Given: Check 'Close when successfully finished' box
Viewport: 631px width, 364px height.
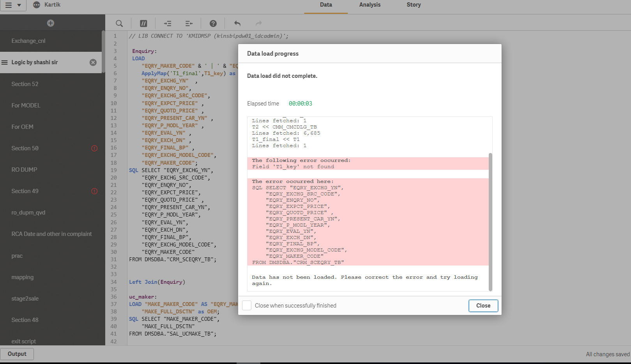Looking at the screenshot, I should tap(247, 306).
